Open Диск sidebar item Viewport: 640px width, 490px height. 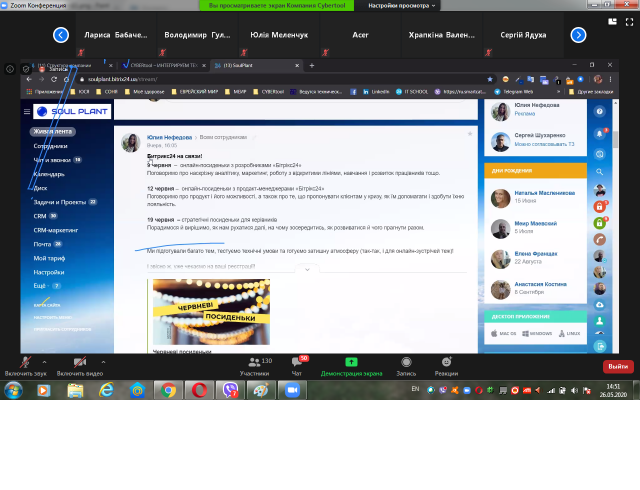pyautogui.click(x=40, y=188)
